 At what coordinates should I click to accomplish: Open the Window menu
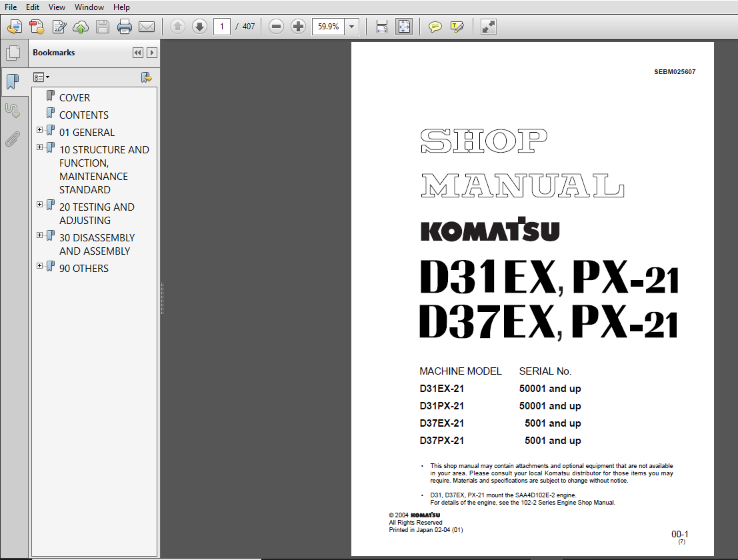[89, 7]
